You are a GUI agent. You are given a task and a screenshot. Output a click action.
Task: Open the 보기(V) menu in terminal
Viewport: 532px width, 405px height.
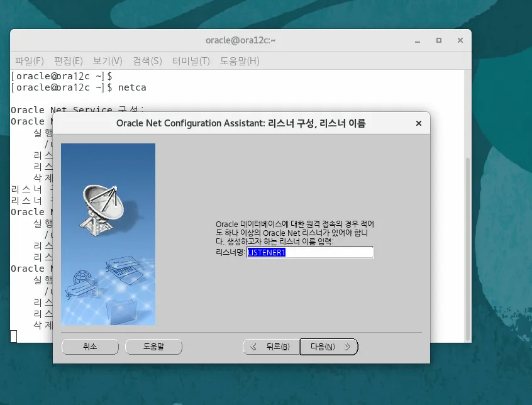(108, 61)
